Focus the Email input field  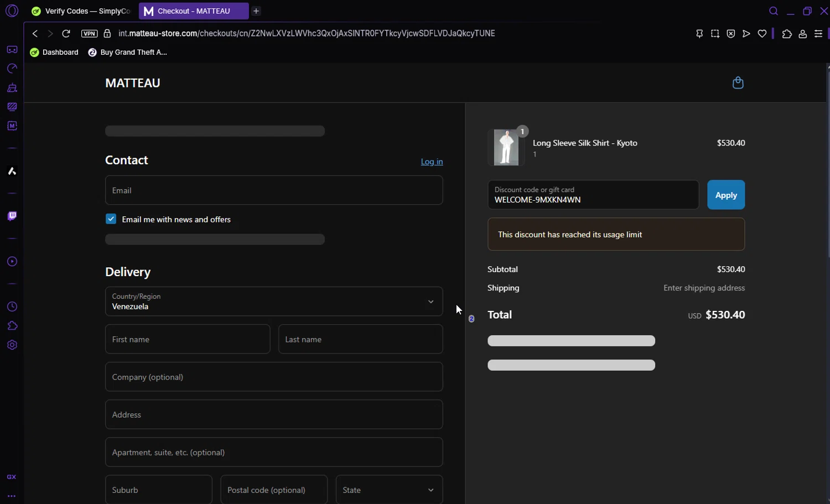click(274, 190)
